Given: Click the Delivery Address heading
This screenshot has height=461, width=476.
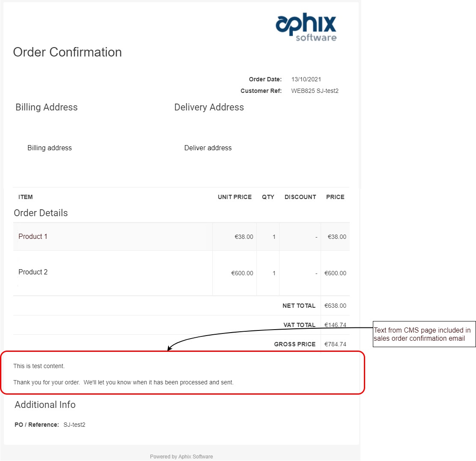Looking at the screenshot, I should click(x=209, y=107).
